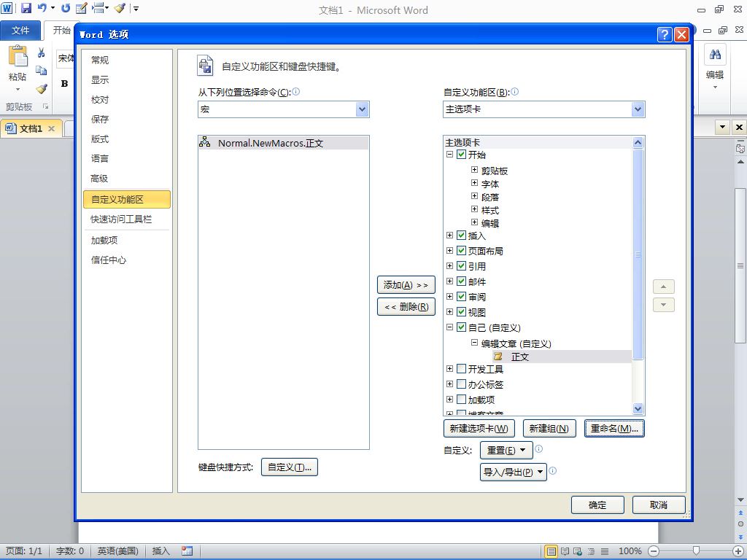Switch to draft view icon
Image resolution: width=747 pixels, height=560 pixels.
(x=605, y=551)
